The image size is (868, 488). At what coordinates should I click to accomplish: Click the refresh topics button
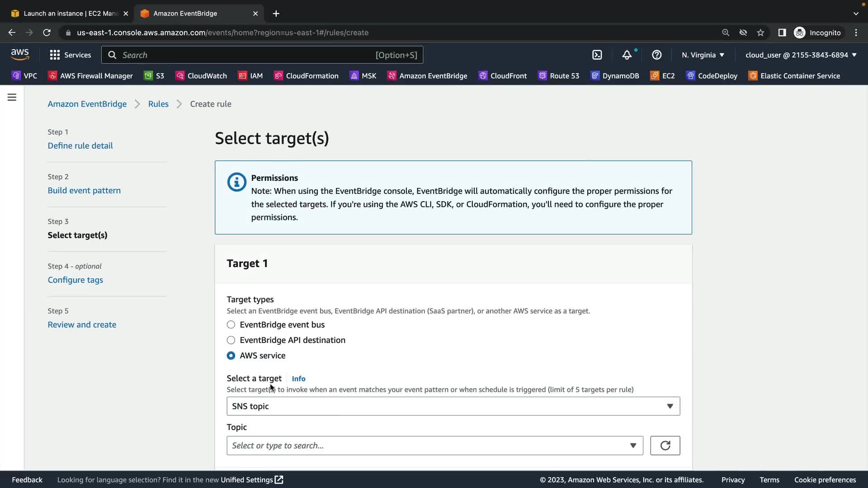[665, 446]
